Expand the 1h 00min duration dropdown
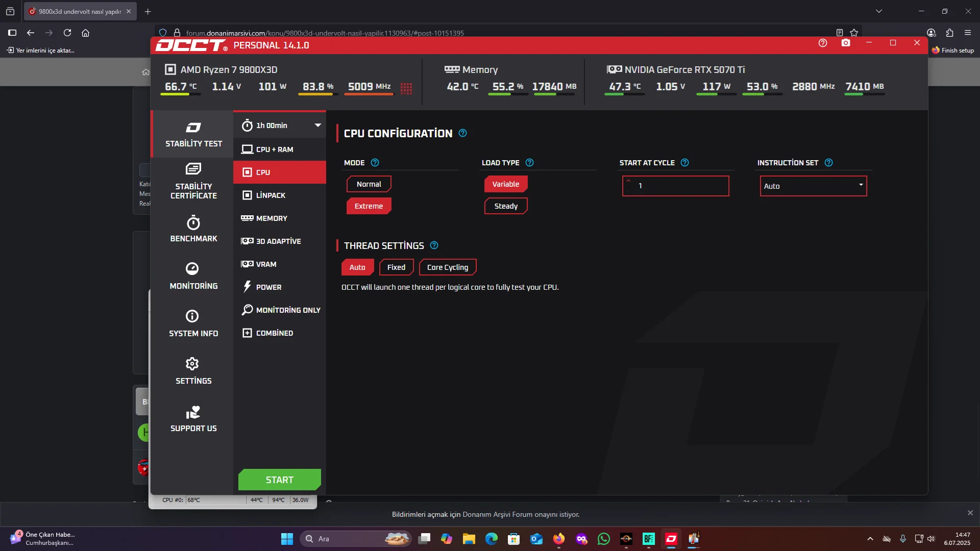Image resolution: width=980 pixels, height=551 pixels. (x=317, y=126)
